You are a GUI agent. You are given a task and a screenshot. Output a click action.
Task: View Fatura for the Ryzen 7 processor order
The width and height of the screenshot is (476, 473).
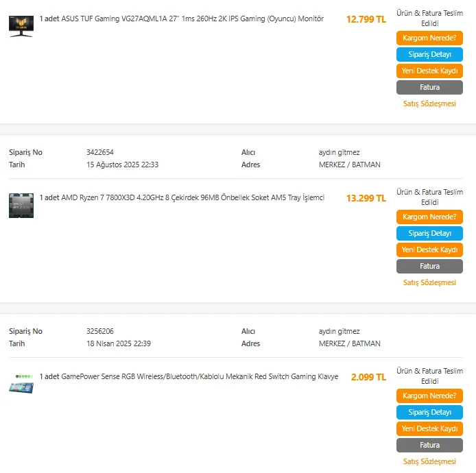429,267
